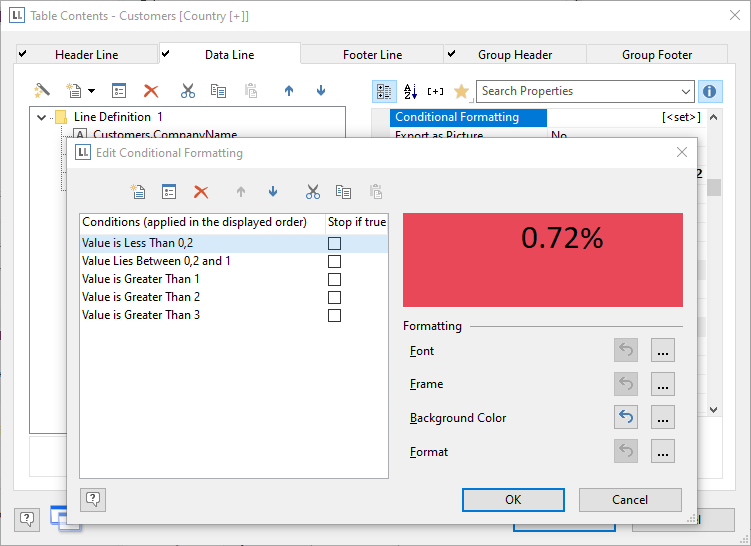Click the greyed reset arrow for Font

[626, 351]
